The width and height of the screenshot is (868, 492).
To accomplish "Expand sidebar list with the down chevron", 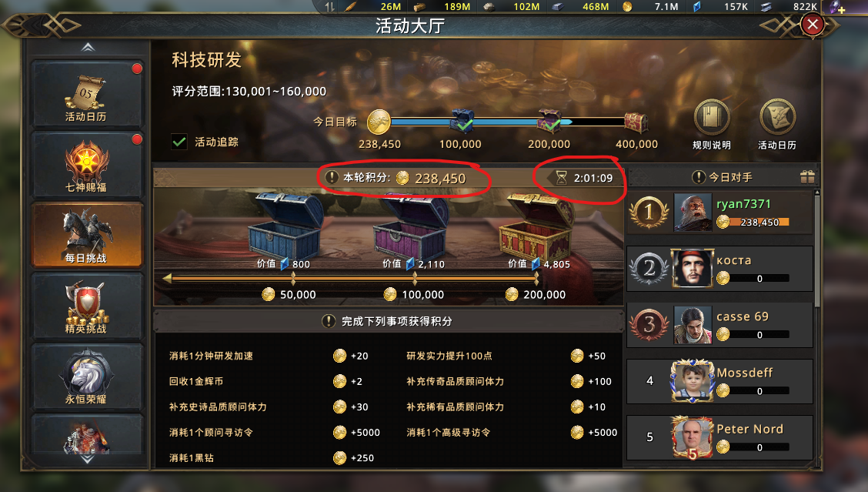I will [x=88, y=460].
